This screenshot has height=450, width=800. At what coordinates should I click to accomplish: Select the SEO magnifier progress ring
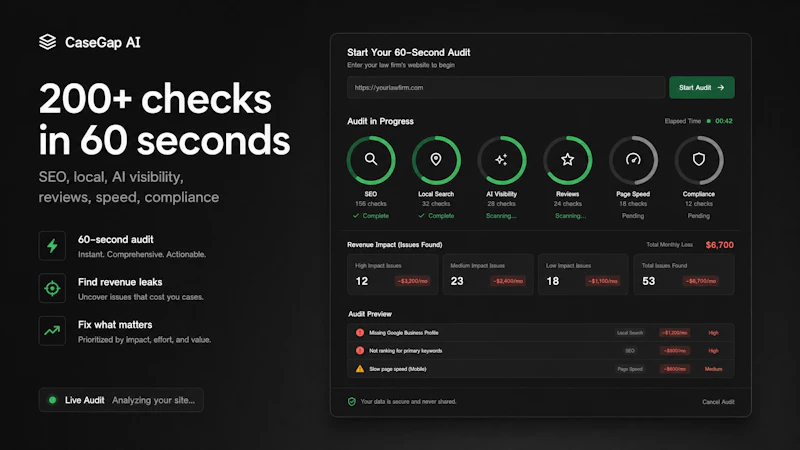(x=371, y=160)
